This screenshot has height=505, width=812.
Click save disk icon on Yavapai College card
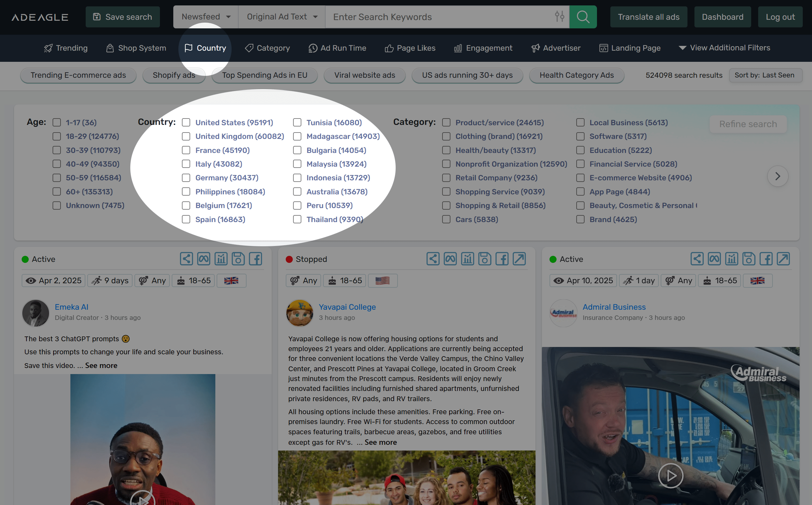(x=485, y=259)
